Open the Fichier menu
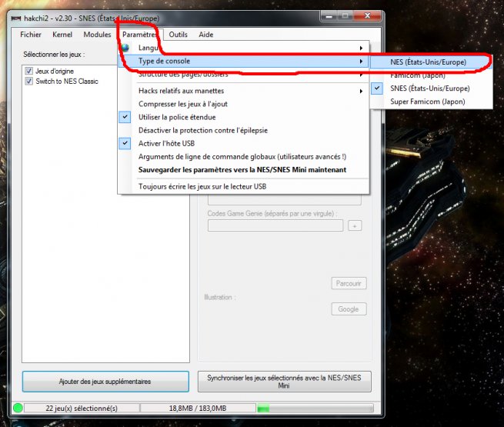Viewport: 504px width, 427px height. pyautogui.click(x=31, y=35)
